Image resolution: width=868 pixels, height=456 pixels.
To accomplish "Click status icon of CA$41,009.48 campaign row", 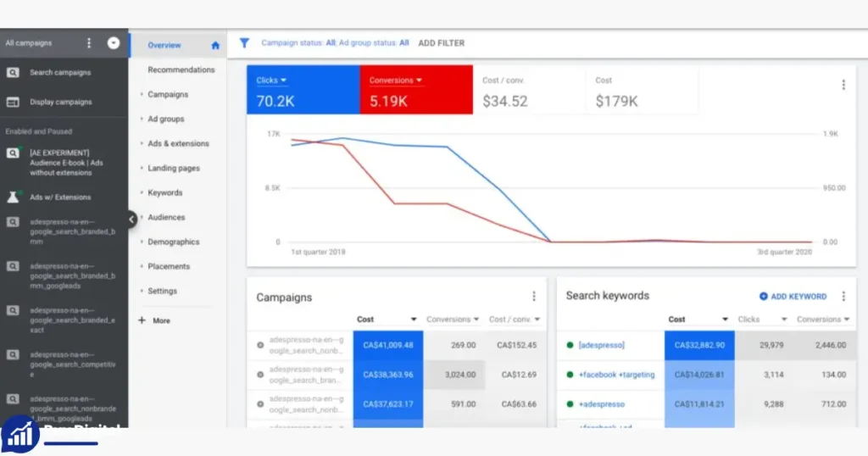I will (x=260, y=345).
